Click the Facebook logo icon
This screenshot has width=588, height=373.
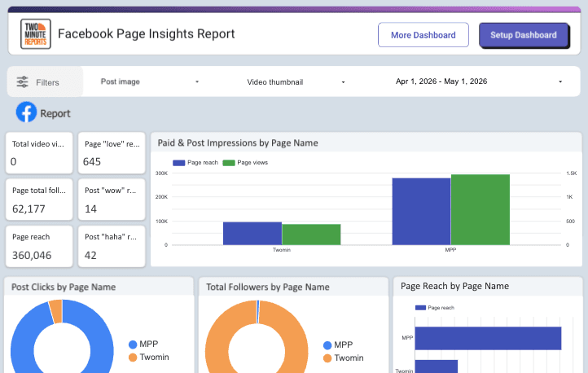(26, 112)
